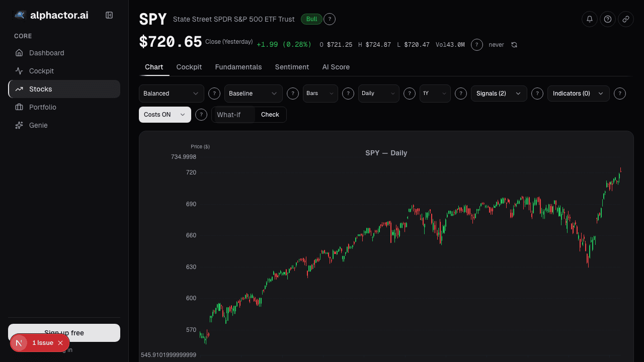Click the Stocks trend icon
The height and width of the screenshot is (362, 644).
tap(19, 89)
